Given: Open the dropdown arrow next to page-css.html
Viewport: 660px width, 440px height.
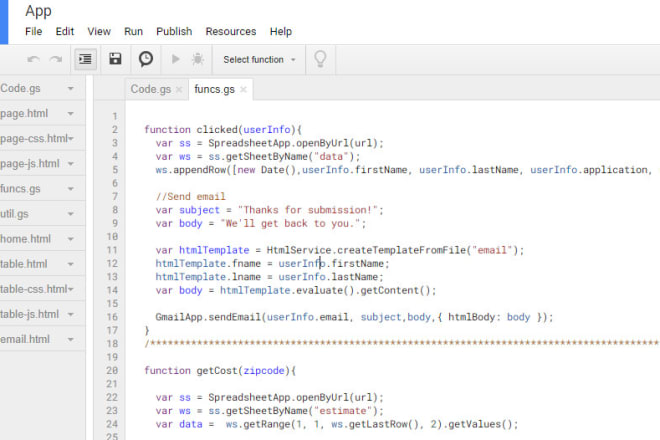Looking at the screenshot, I should coord(71,139).
